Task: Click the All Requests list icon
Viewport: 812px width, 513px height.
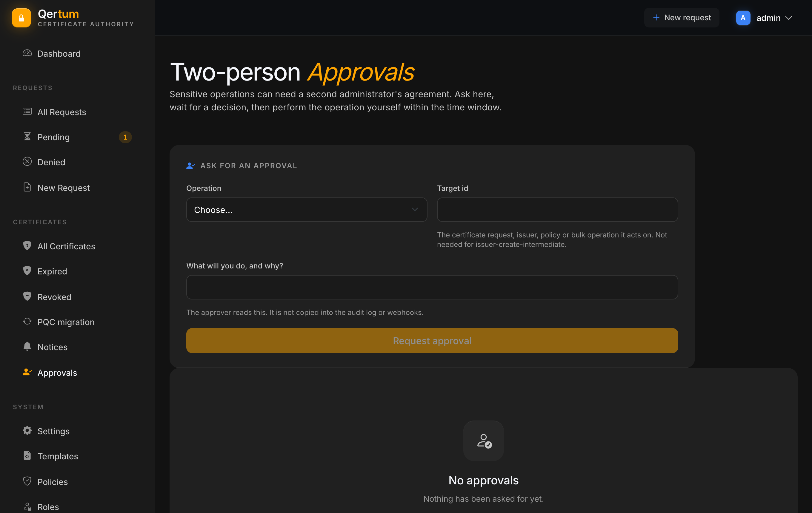Action: click(27, 112)
